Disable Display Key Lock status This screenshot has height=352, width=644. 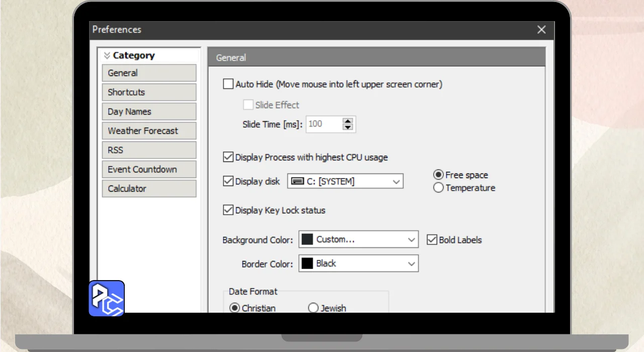[x=228, y=210]
